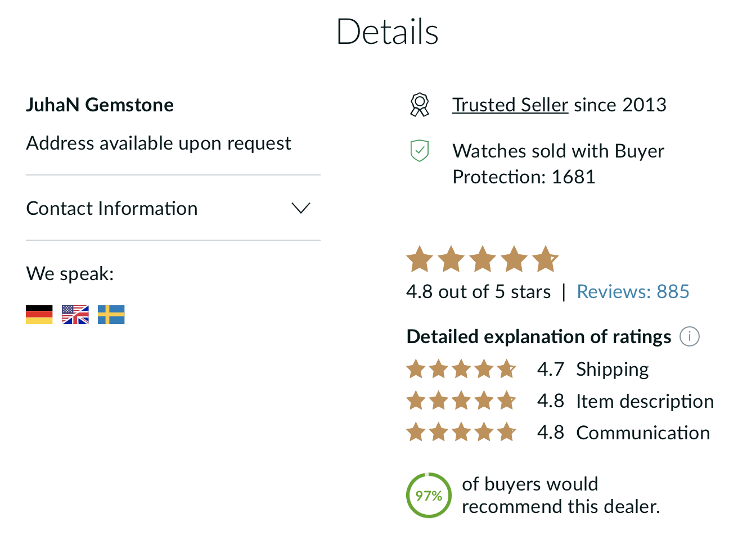Expand the Contact Information chevron
Viewport: 756px width, 549px height.
[x=301, y=208]
